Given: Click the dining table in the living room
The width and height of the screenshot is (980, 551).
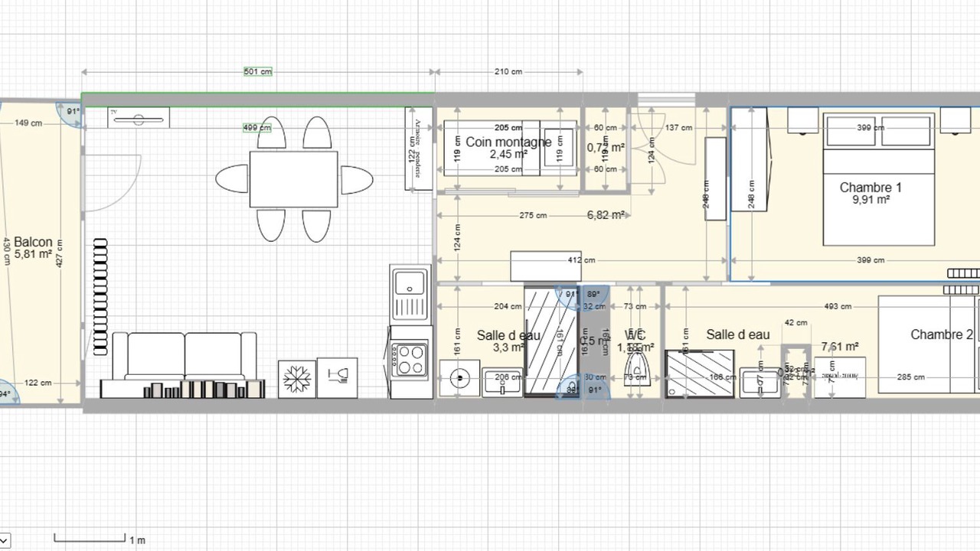Looking at the screenshot, I should click(x=293, y=179).
